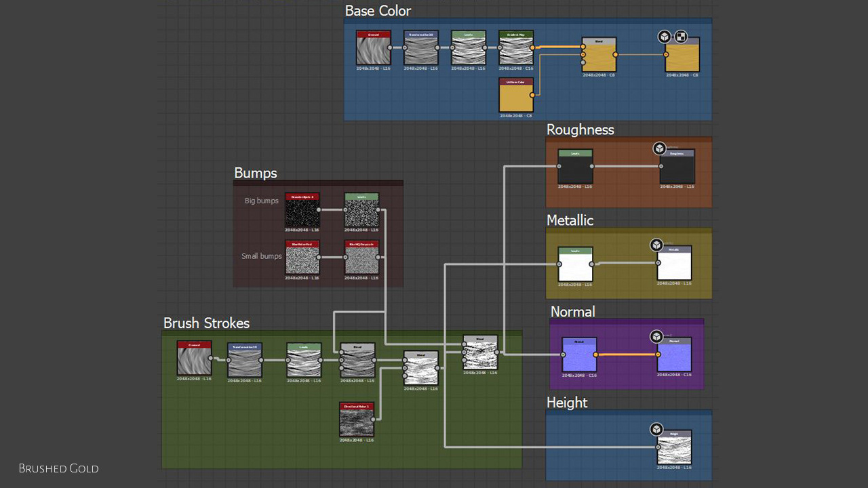Viewport: 868px width, 488px height.
Task: Click the Brush Strokes frame title
Action: [x=206, y=323]
